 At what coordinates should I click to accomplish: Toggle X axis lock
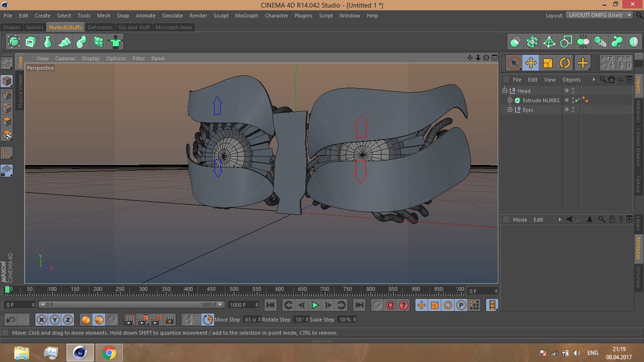(x=41, y=320)
